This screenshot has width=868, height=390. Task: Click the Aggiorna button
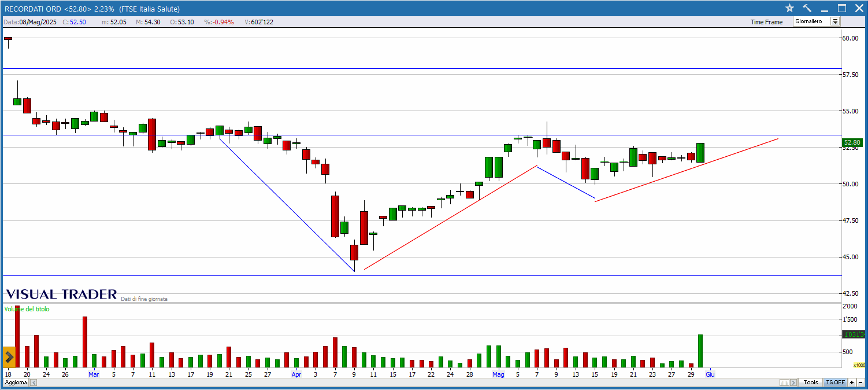click(x=16, y=382)
